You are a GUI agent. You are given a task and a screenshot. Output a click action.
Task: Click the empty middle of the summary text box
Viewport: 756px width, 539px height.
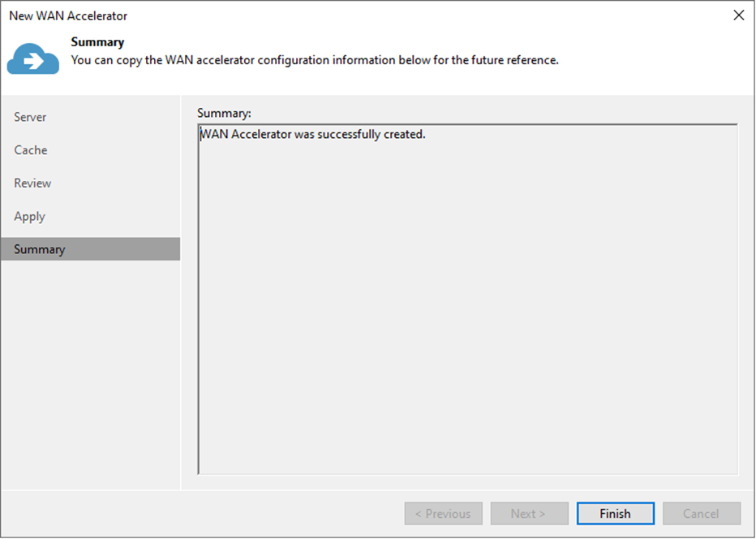(x=467, y=308)
